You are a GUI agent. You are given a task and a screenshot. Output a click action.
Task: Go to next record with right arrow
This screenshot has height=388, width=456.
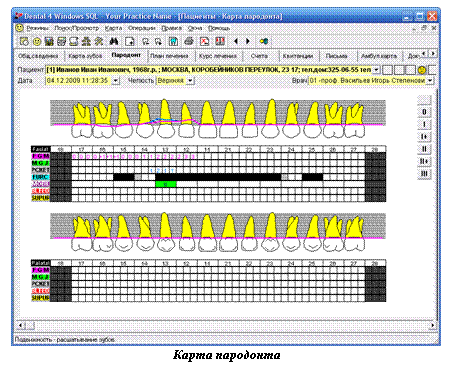248,41
